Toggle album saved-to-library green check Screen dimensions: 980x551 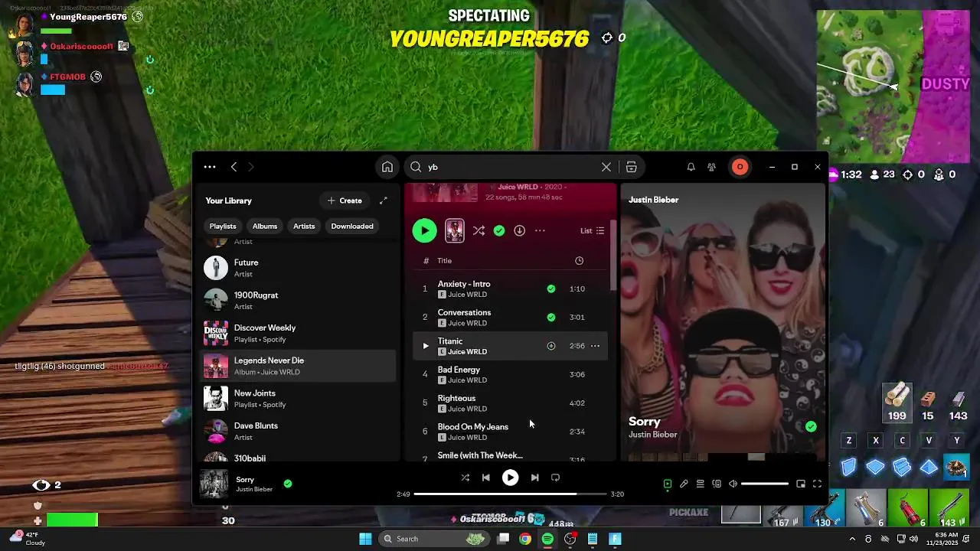tap(499, 230)
